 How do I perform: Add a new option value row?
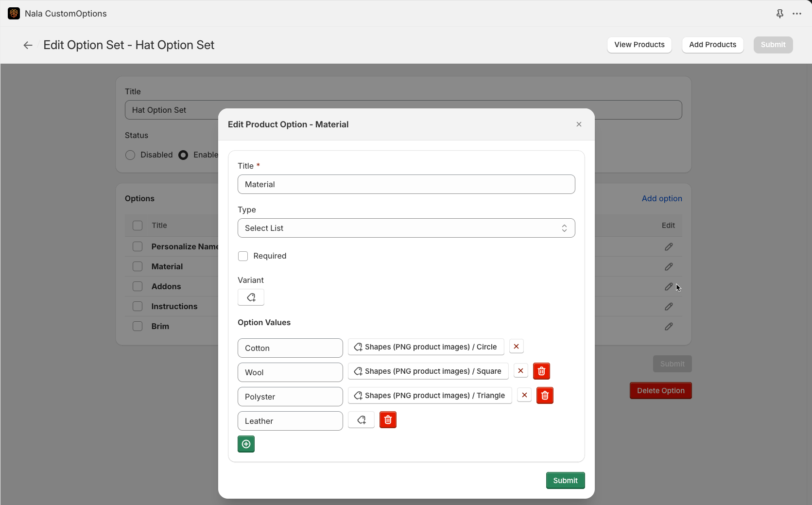coord(246,444)
